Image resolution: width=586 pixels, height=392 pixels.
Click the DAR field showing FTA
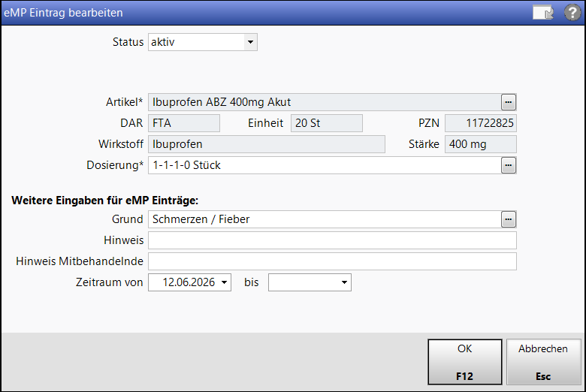click(x=184, y=123)
